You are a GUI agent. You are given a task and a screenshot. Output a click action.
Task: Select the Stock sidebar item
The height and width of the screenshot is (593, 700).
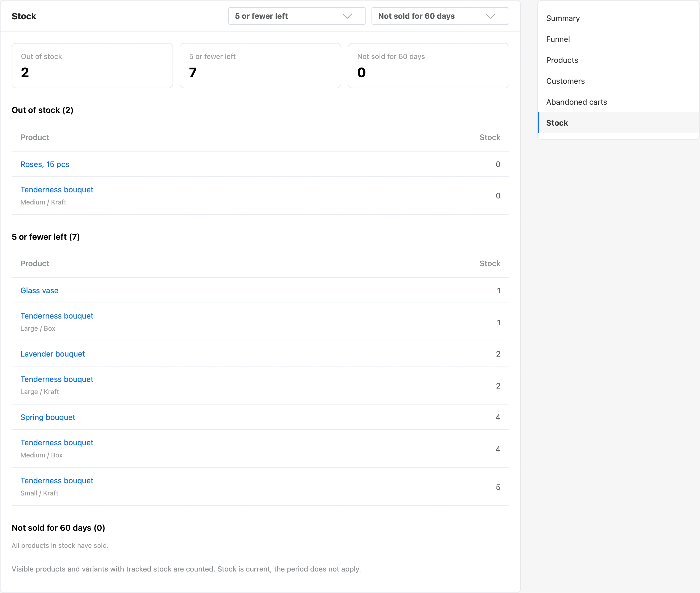tap(618, 123)
